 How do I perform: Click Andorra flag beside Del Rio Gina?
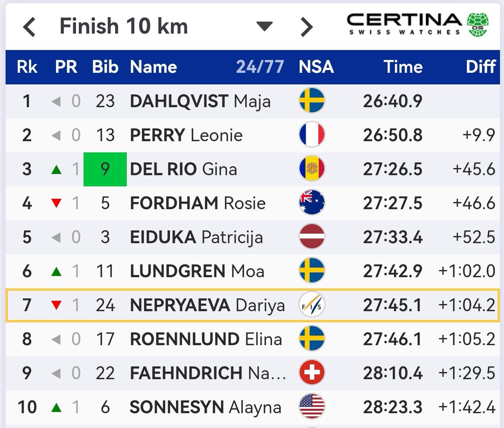click(312, 168)
